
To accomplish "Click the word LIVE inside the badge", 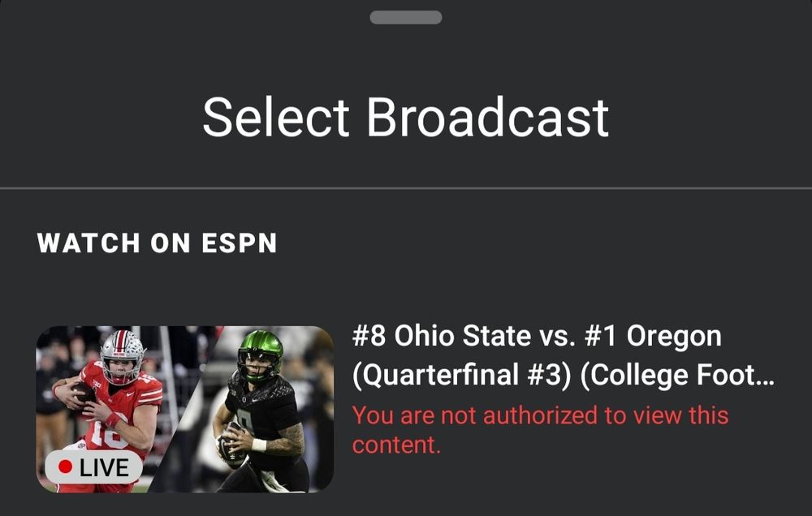I will (104, 467).
